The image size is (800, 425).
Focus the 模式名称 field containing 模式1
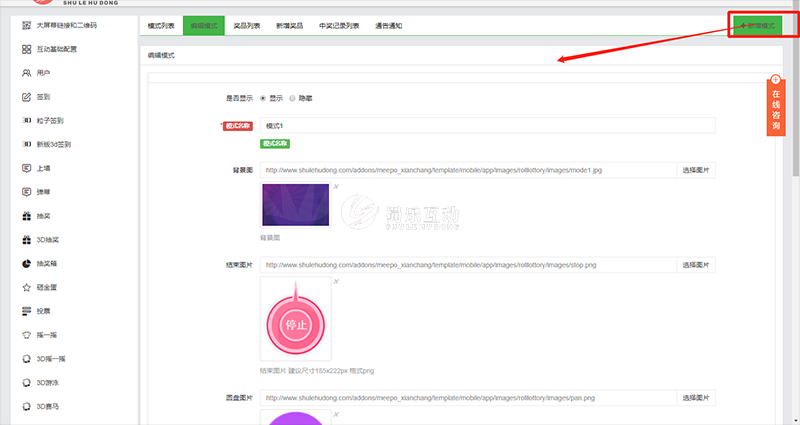pyautogui.click(x=488, y=126)
